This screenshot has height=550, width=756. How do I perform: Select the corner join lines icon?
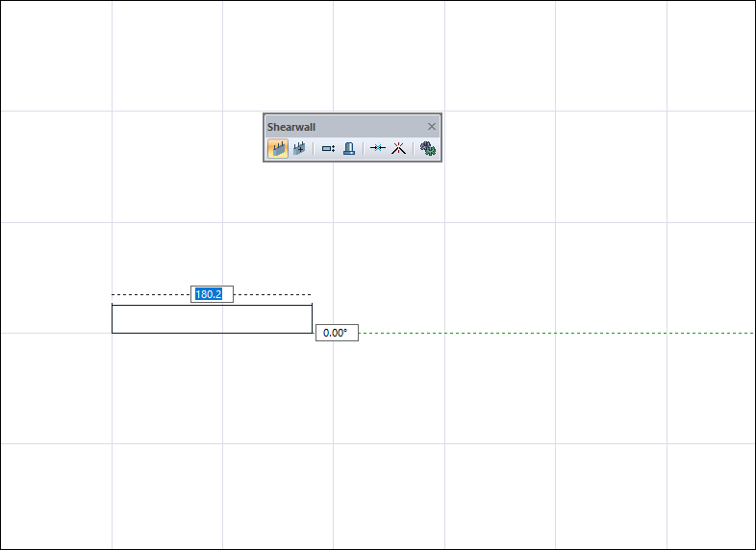tap(399, 148)
